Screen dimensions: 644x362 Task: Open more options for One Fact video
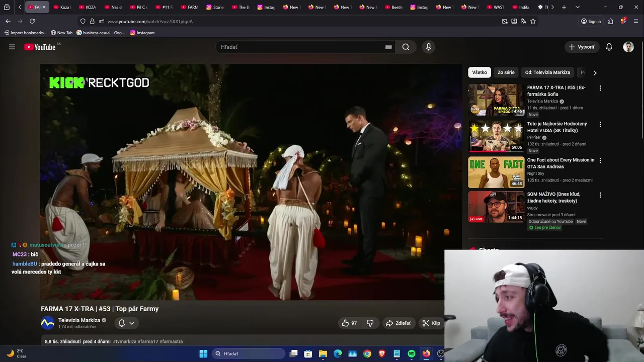pos(600,160)
